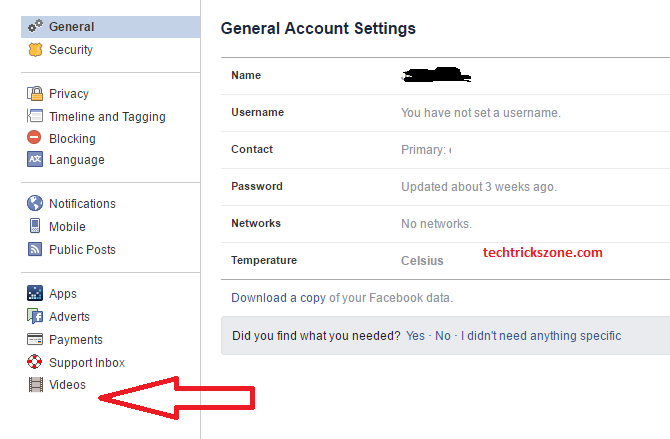The image size is (670, 439).
Task: Answer "Yes" to the feedback question
Action: 415,336
